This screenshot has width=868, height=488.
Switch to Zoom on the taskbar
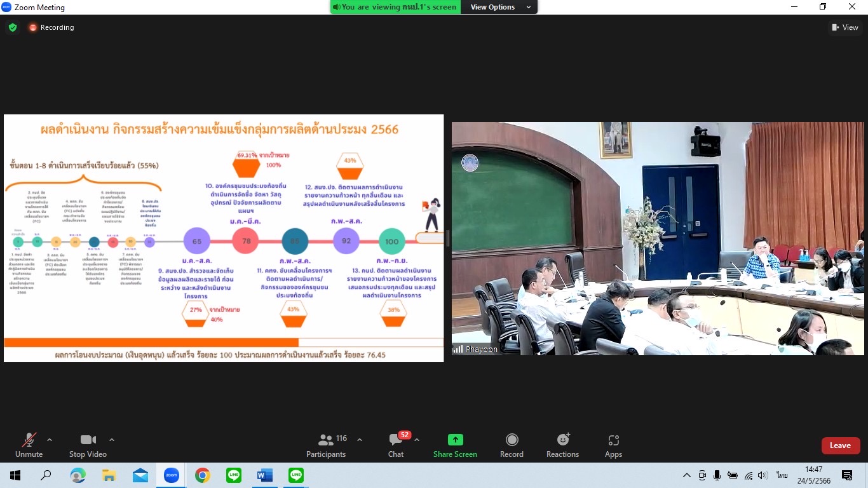coord(171,475)
